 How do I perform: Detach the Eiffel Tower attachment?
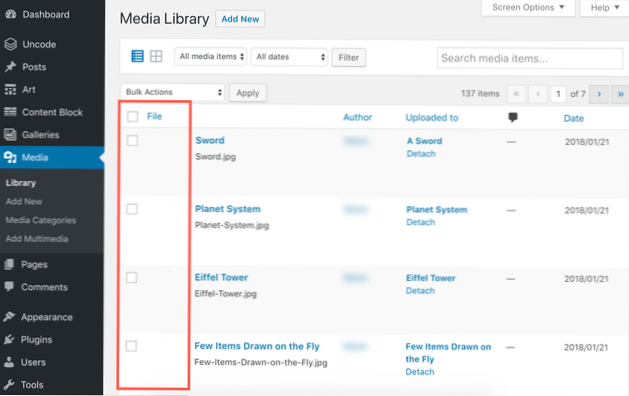[x=420, y=291]
